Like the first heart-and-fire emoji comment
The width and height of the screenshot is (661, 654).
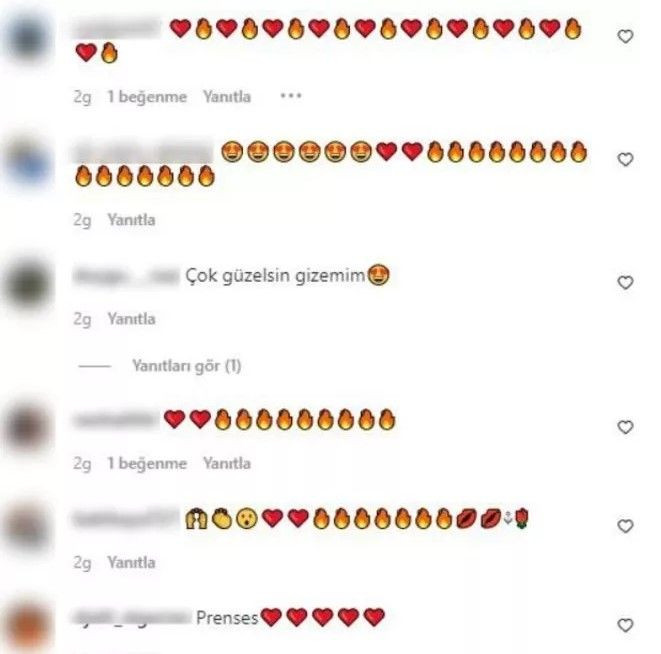(625, 36)
